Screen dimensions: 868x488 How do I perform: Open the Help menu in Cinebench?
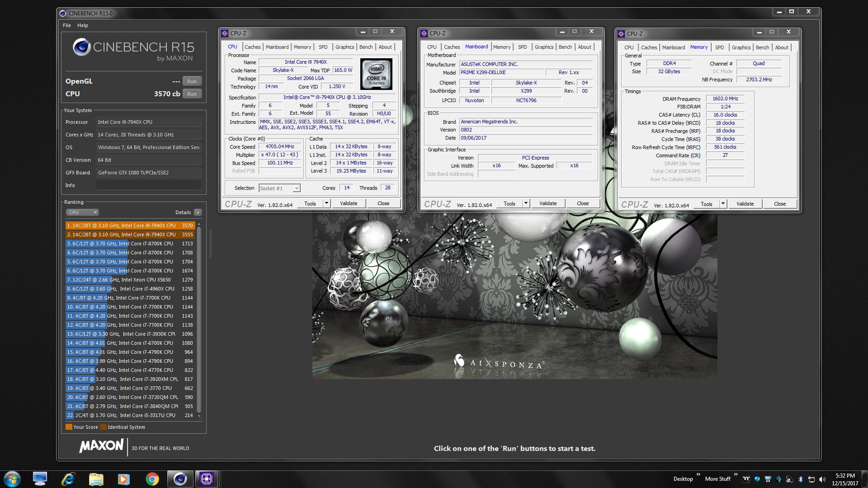[82, 25]
